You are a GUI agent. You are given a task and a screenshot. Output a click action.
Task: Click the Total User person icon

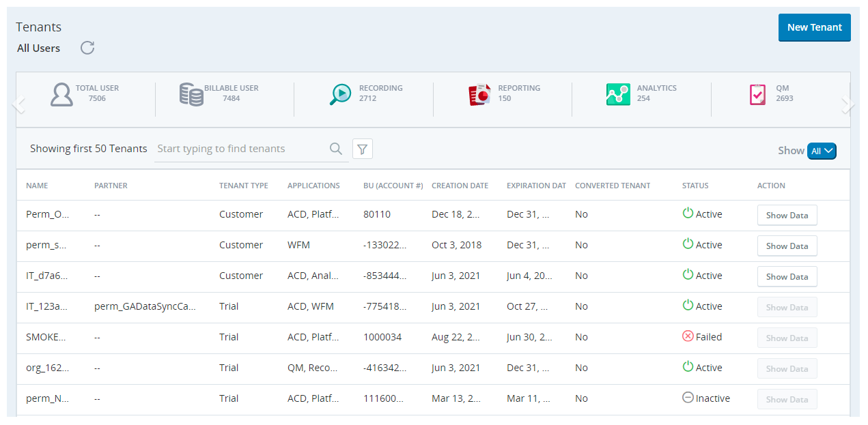61,94
